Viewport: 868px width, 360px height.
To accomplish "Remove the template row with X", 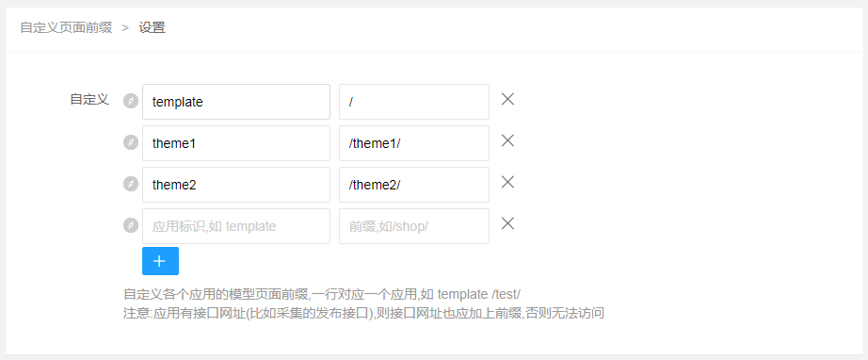I will [507, 99].
